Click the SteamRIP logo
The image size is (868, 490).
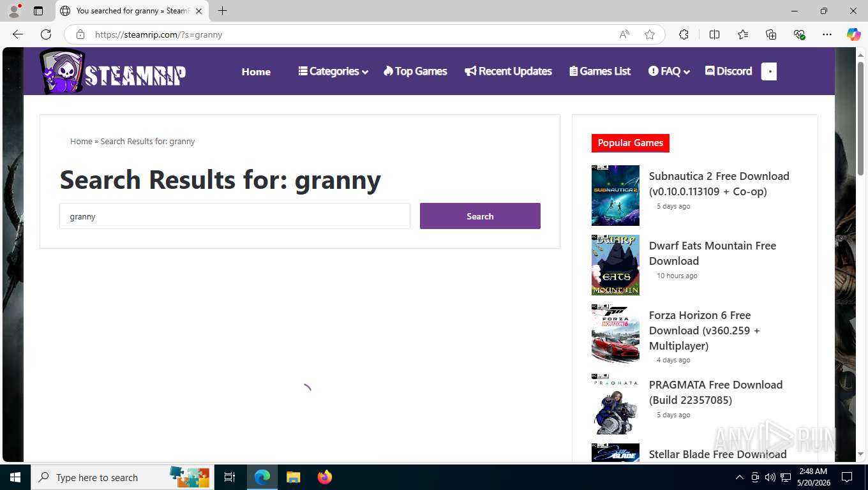click(112, 71)
